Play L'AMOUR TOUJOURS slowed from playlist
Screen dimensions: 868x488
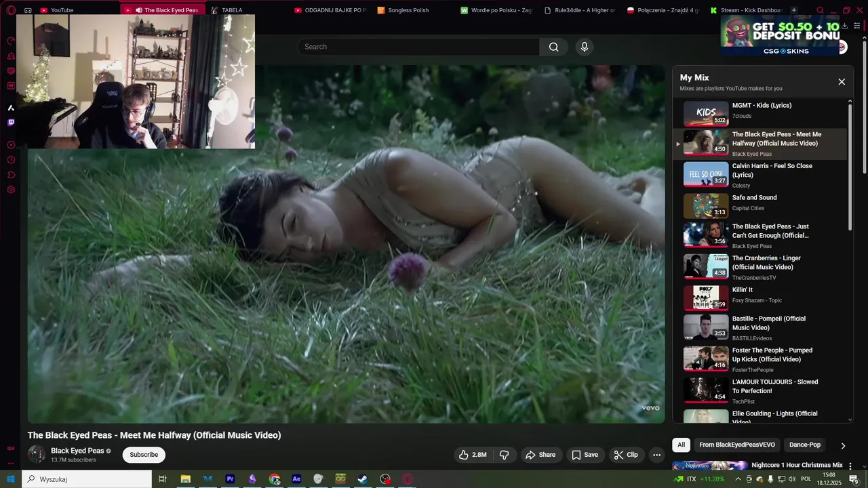tap(759, 390)
